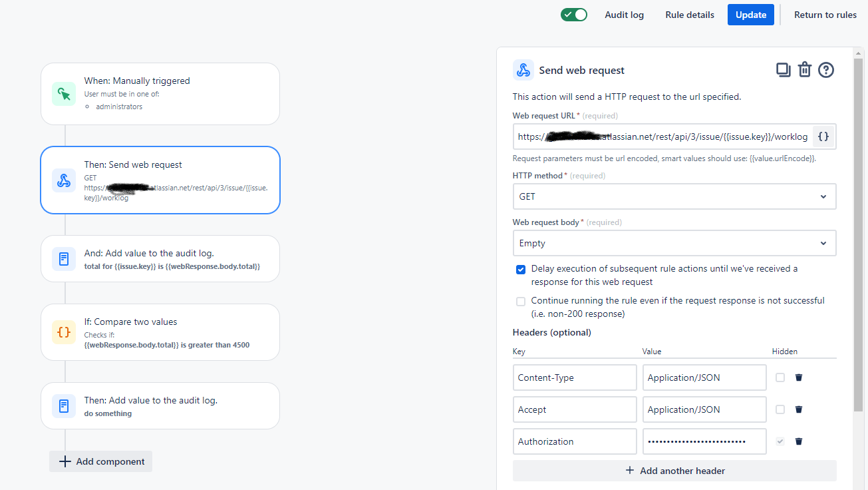868x490 pixels.
Task: Enable continue running on non-200 response
Action: tap(521, 302)
